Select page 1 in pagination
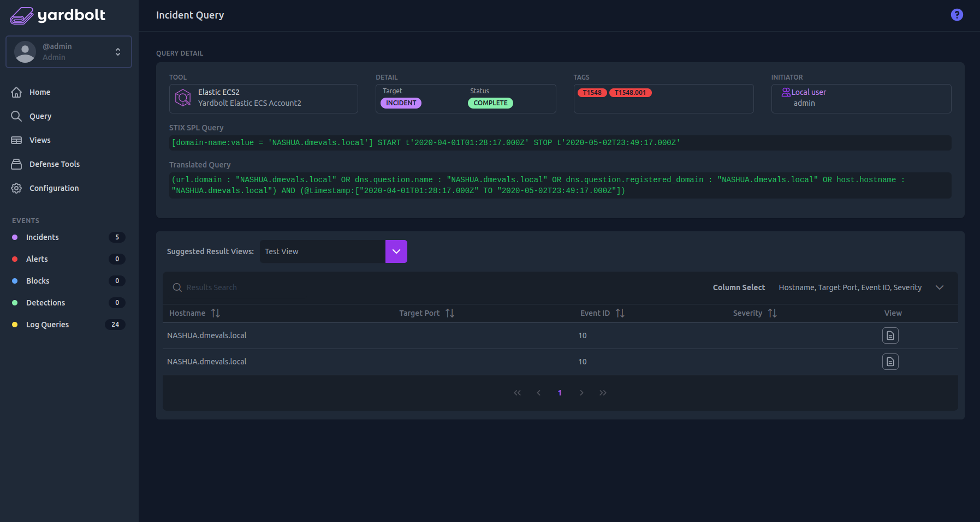This screenshot has height=522, width=980. 560,393
